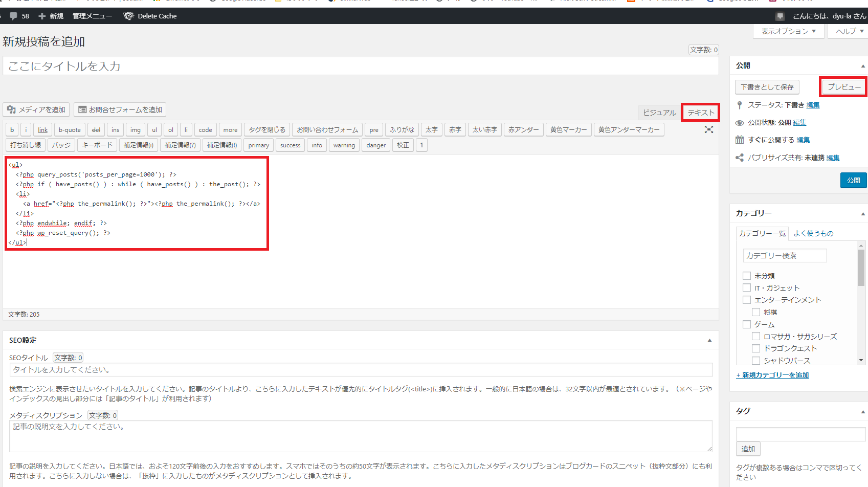
Task: Switch to the ビジュアル editor tab
Action: click(x=659, y=113)
